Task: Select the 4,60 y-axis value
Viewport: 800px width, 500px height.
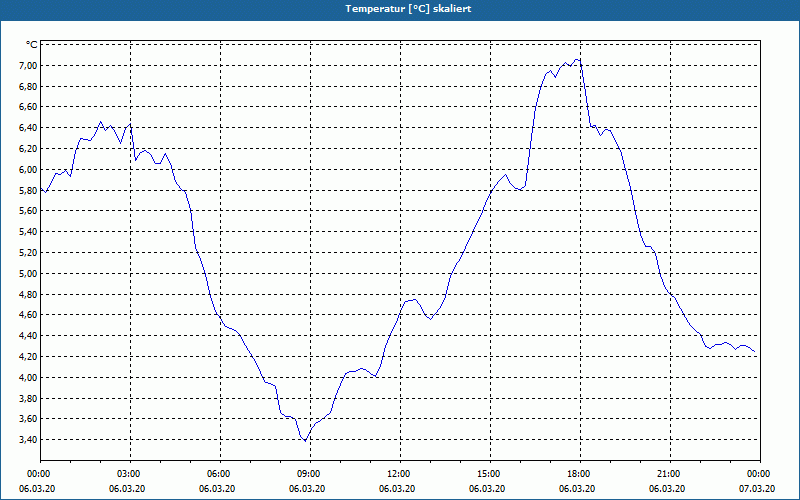Action: pos(29,315)
